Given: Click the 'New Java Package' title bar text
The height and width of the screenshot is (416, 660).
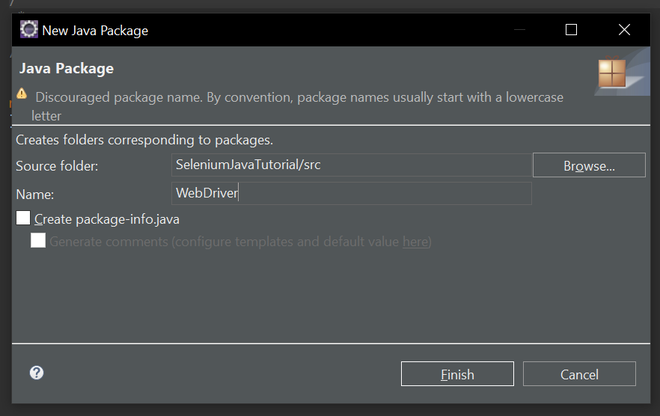Looking at the screenshot, I should click(95, 30).
